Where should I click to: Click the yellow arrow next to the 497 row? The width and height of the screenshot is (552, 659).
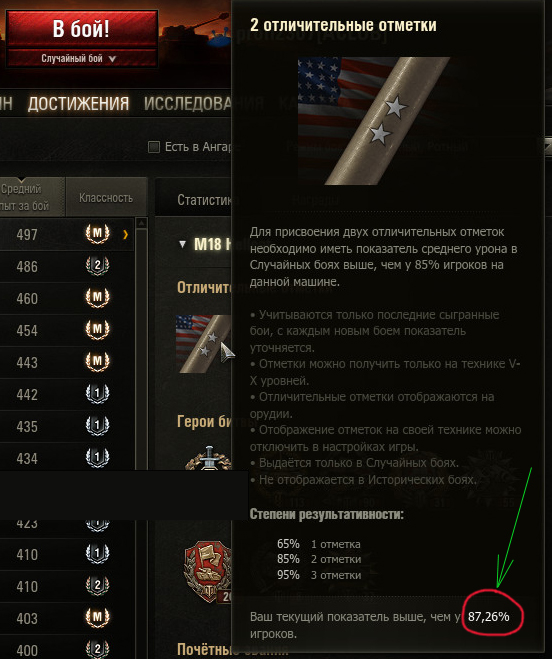click(125, 235)
